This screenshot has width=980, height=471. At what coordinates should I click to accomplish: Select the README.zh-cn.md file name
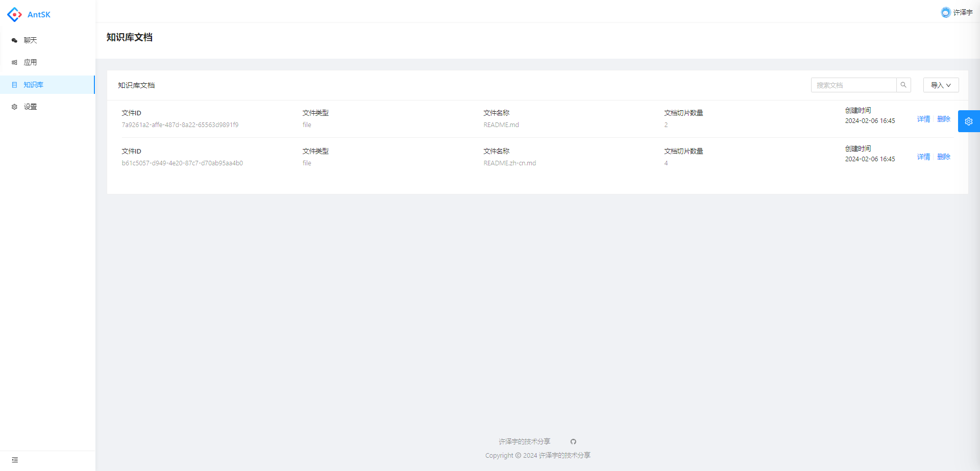pos(509,163)
